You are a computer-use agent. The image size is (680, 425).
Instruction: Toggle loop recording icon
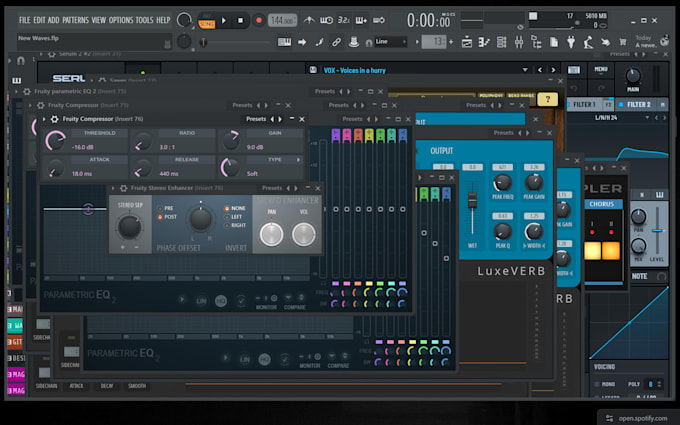pyautogui.click(x=379, y=20)
